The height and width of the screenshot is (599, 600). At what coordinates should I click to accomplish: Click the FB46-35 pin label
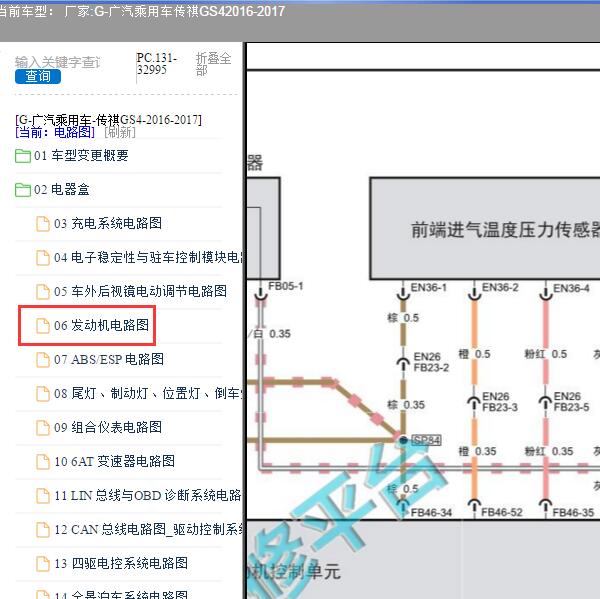point(573,512)
